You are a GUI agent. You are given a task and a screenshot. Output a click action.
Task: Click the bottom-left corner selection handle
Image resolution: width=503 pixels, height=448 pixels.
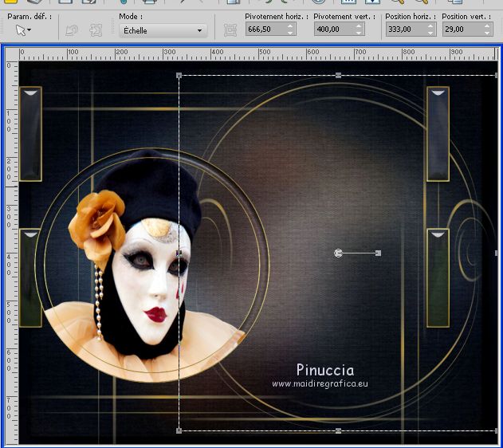(x=179, y=430)
